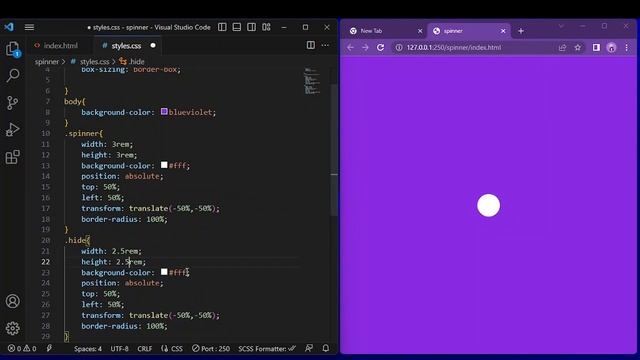The height and width of the screenshot is (360, 640).
Task: Close unsaved styles.css tab via dot
Action: pos(153,45)
